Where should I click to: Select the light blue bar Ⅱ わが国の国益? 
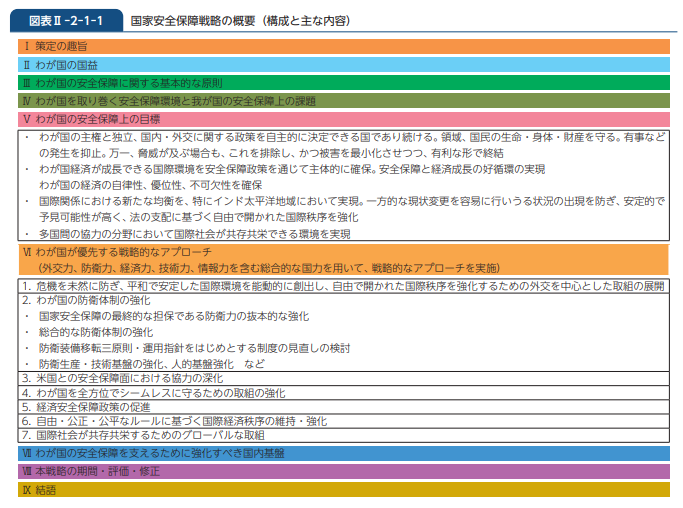point(343,65)
